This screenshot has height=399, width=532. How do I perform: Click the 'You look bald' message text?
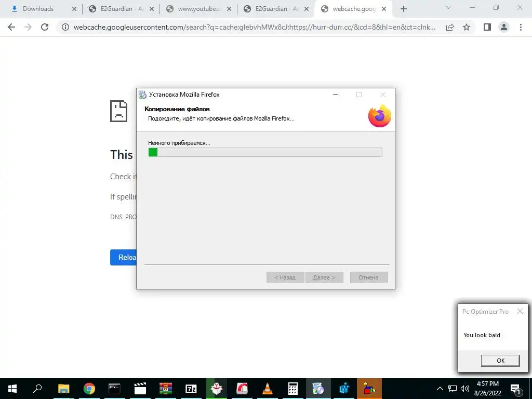coord(482,335)
